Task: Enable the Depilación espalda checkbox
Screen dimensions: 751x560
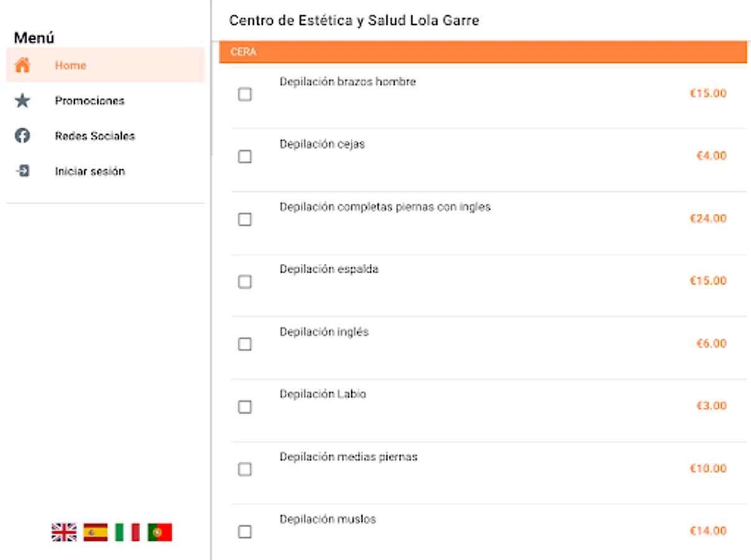Action: pyautogui.click(x=245, y=282)
